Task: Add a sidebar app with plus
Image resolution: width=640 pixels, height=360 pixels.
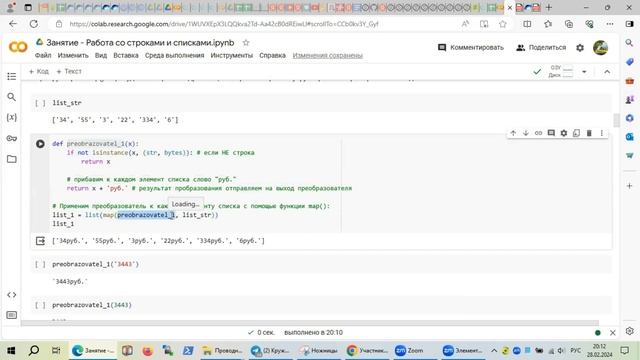Action: 629,186
